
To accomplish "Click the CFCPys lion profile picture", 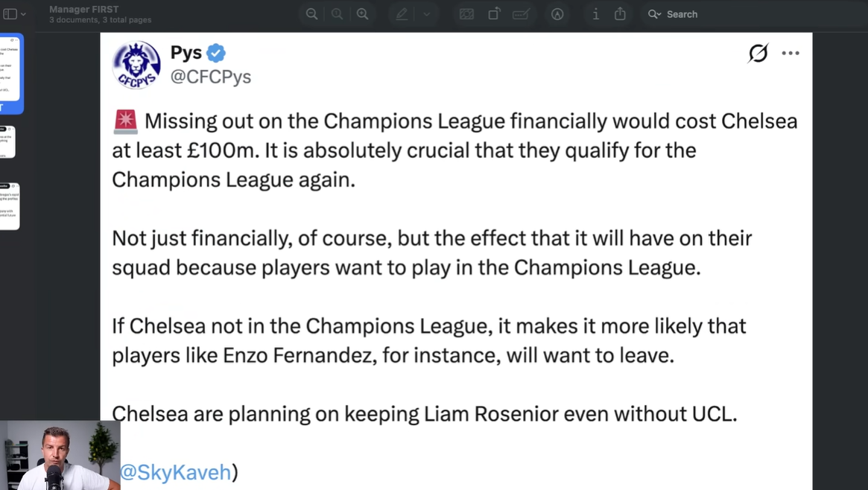I will point(137,65).
